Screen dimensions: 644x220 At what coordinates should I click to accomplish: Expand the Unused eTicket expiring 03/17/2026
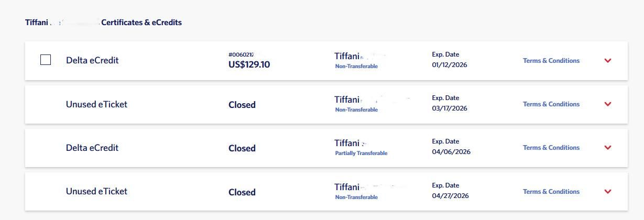point(608,104)
